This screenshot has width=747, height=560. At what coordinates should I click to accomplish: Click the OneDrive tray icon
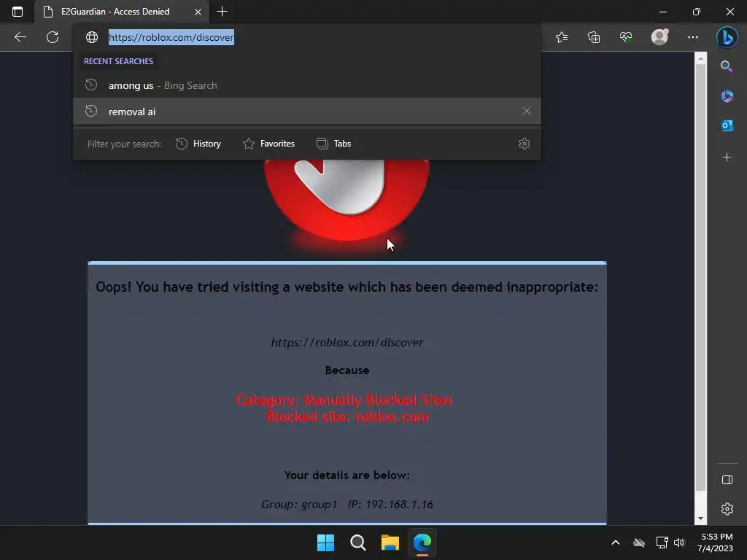tap(639, 542)
